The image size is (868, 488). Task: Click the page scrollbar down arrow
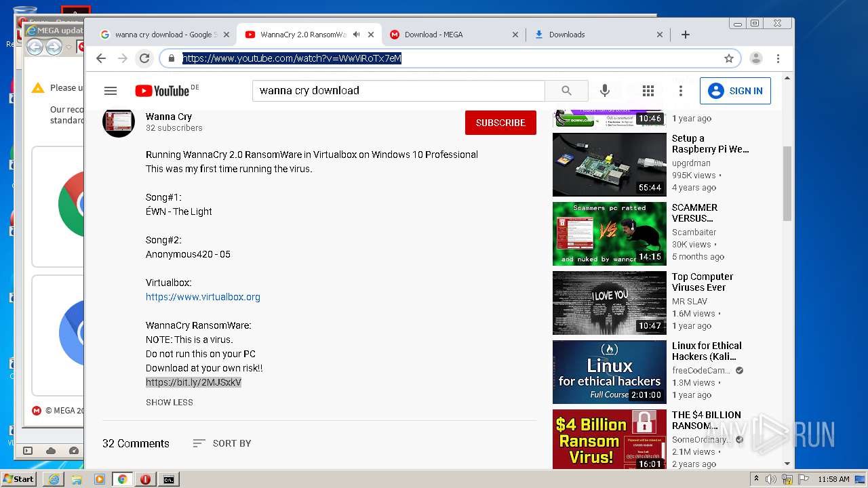coord(787,464)
